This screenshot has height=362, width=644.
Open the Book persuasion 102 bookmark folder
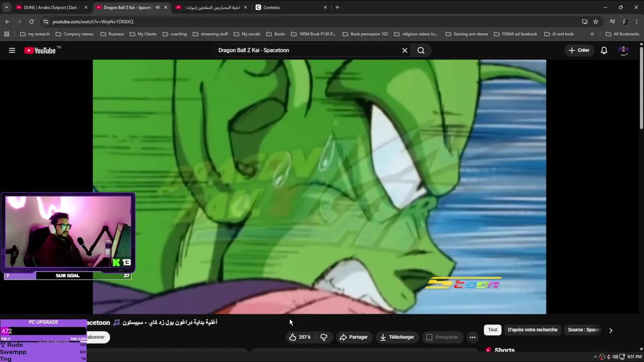pyautogui.click(x=365, y=34)
